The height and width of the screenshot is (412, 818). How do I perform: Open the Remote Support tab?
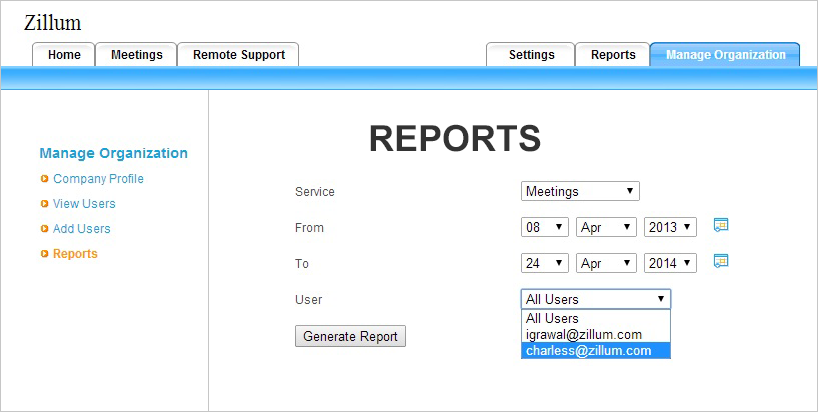tap(238, 55)
